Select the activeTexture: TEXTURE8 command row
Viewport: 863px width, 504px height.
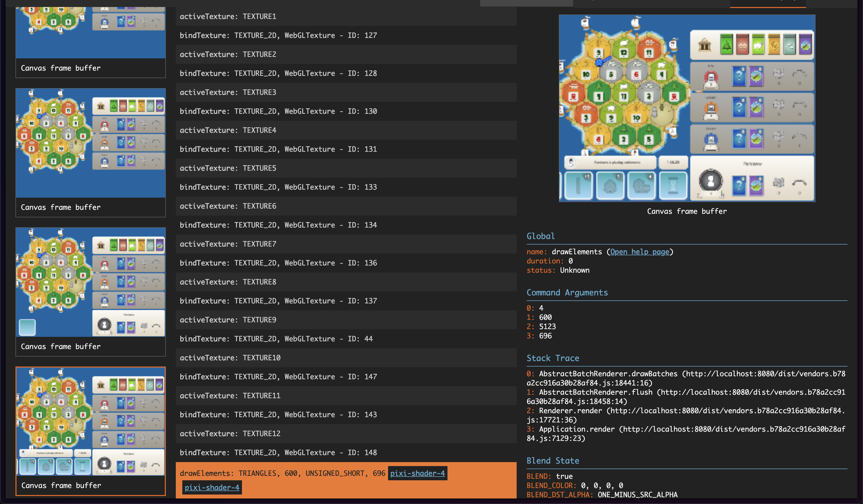[346, 282]
